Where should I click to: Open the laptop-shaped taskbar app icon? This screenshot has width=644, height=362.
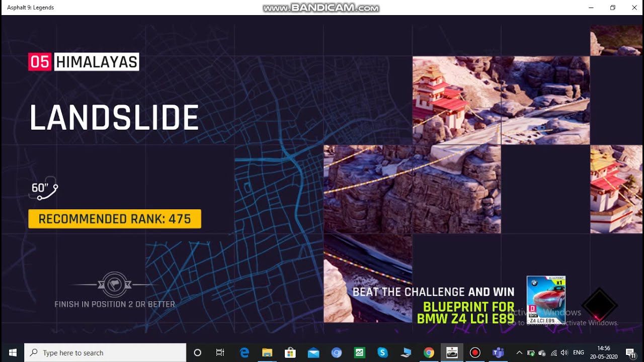(406, 352)
